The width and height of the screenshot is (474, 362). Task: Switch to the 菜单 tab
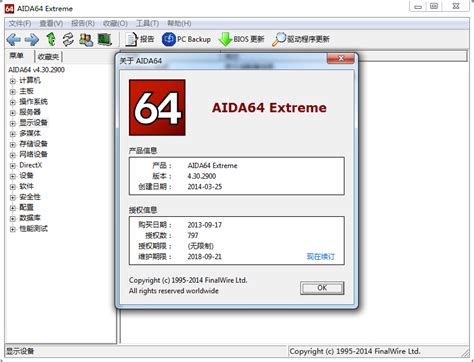tap(17, 56)
